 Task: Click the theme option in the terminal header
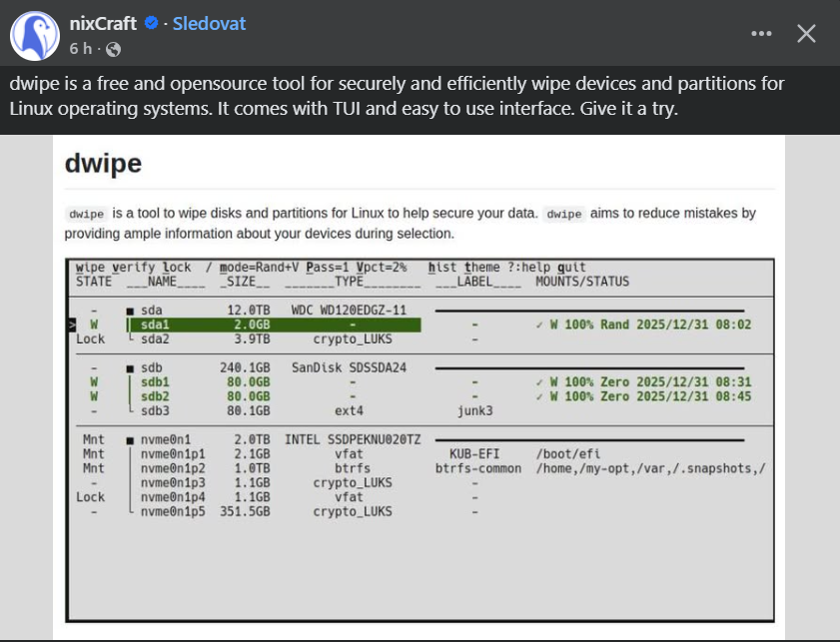pos(480,268)
